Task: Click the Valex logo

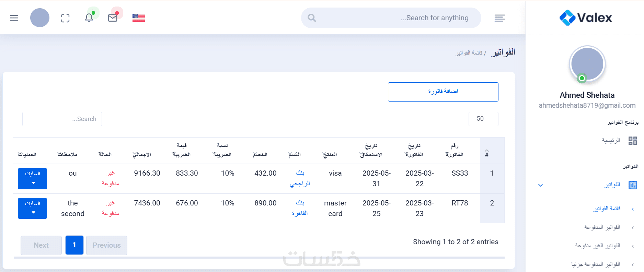Action: pos(586,17)
